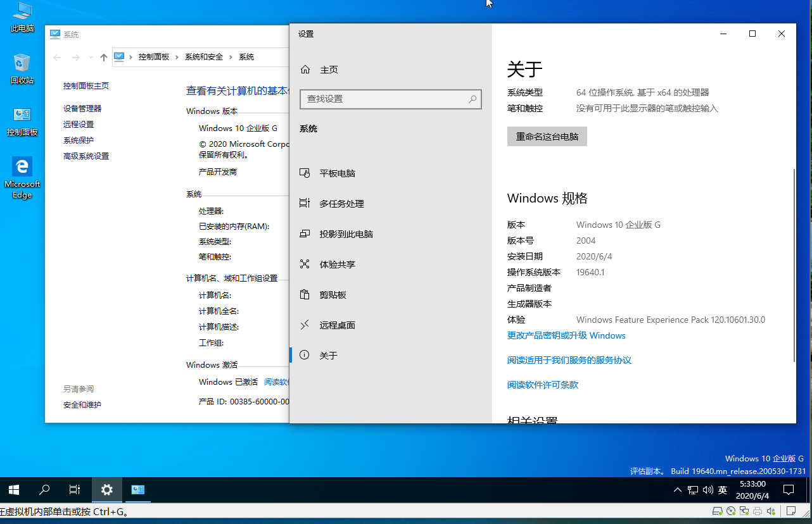Go to 控制面板主页 link
The image size is (812, 524).
coord(86,86)
